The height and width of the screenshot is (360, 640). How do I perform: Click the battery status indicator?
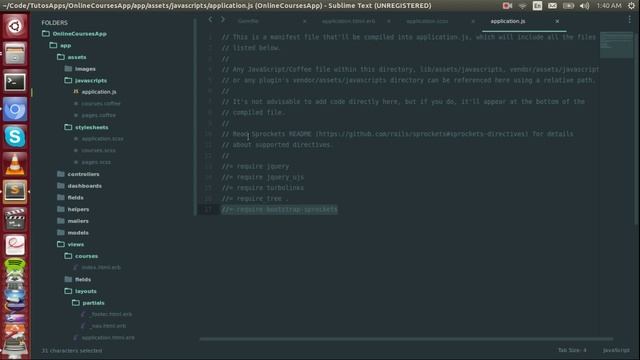tap(568, 6)
